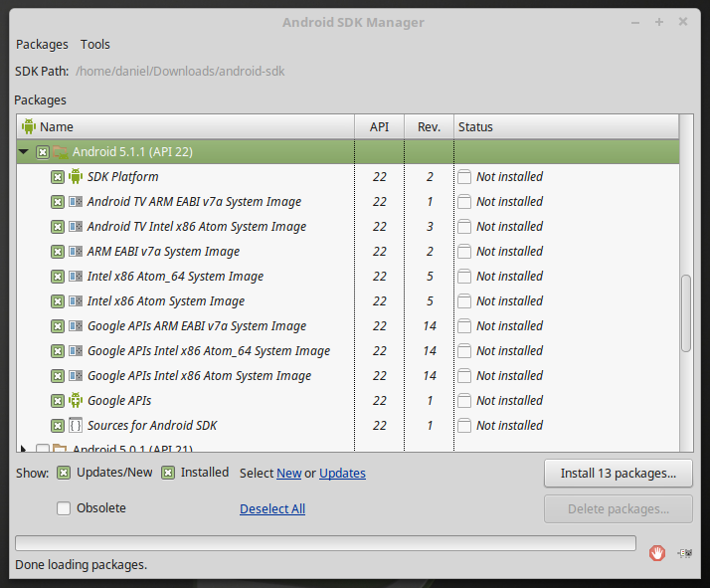Uncheck ARM EABI v7a System Image checkbox
Screen dimensions: 710x588
[x=58, y=252]
